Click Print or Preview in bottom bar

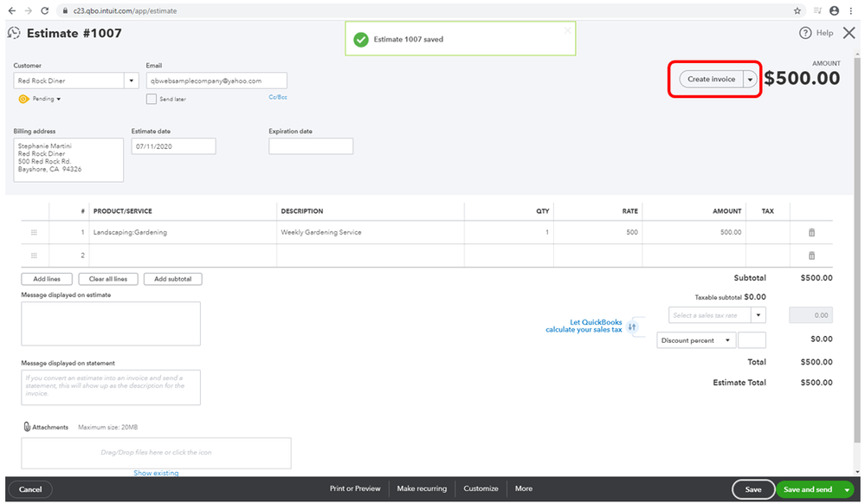[355, 488]
